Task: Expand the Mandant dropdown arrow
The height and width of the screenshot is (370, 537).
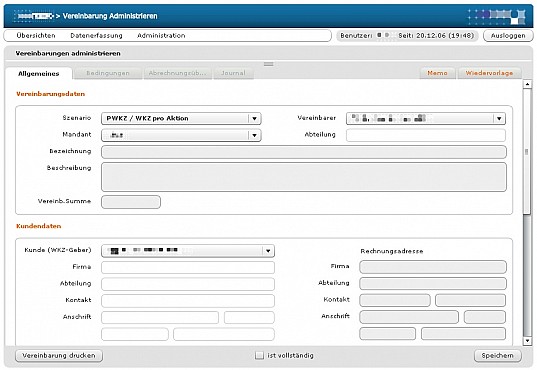Action: coord(254,135)
